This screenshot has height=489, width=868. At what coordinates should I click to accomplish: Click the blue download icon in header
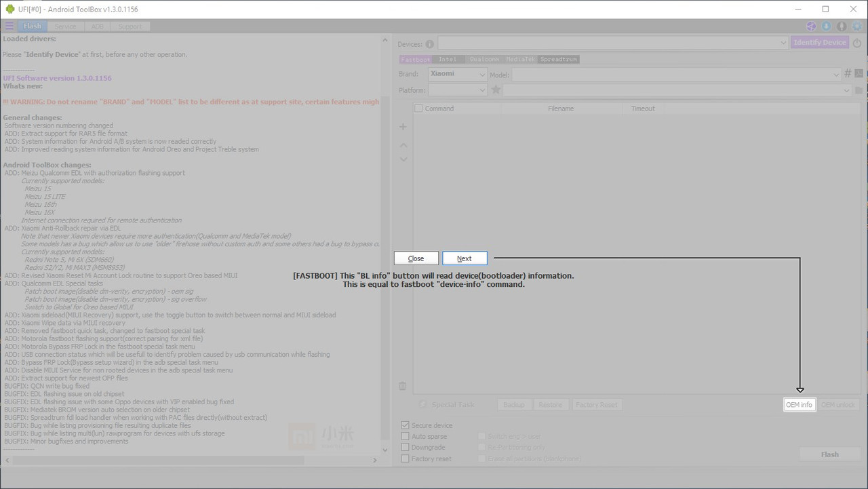click(827, 26)
